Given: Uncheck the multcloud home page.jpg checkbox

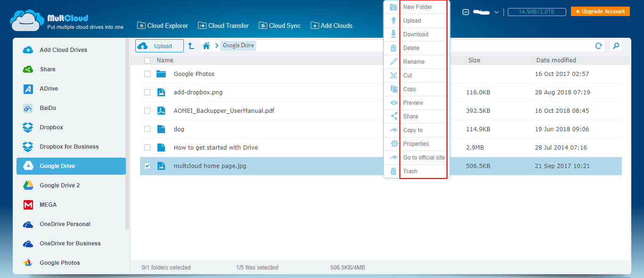Looking at the screenshot, I should 148,166.
